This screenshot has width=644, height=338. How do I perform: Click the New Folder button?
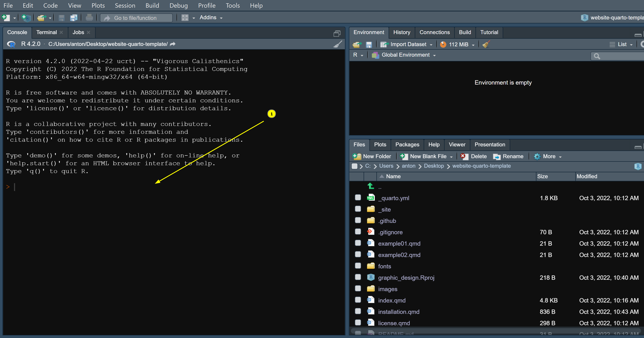click(x=372, y=156)
